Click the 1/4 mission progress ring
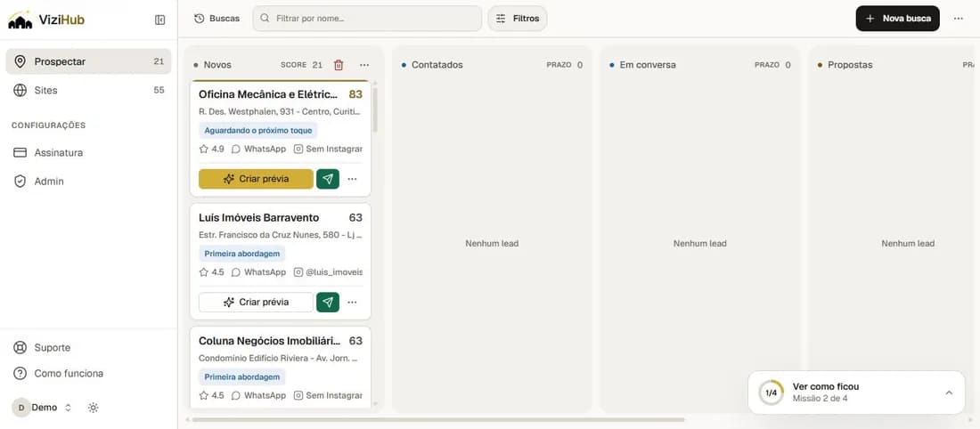 pyautogui.click(x=772, y=393)
